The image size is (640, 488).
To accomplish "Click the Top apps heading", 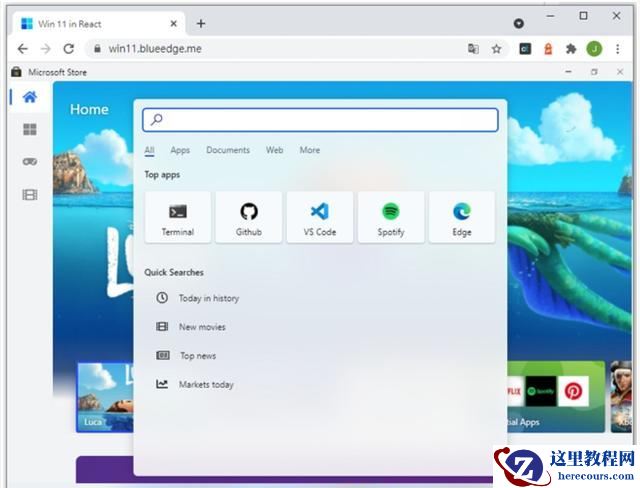I will click(x=162, y=175).
